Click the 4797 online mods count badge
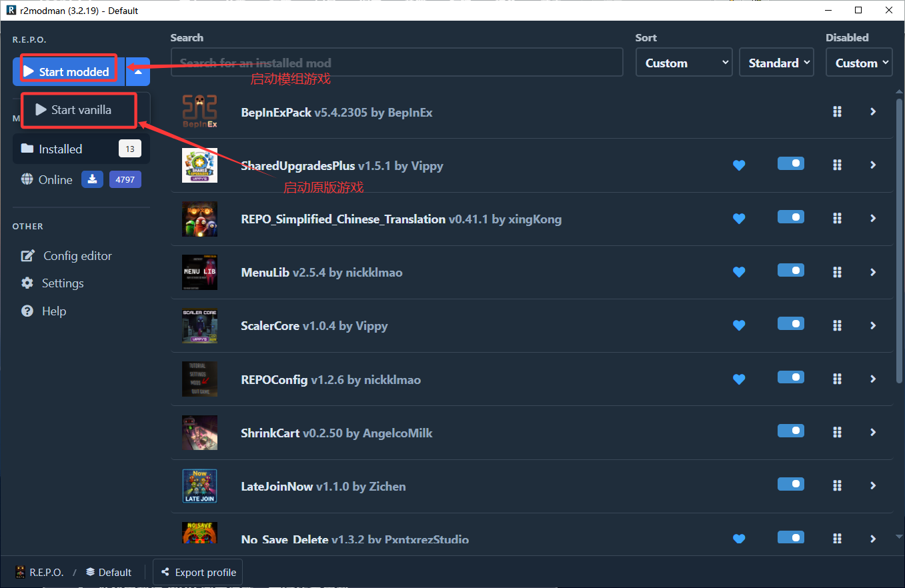 125,179
